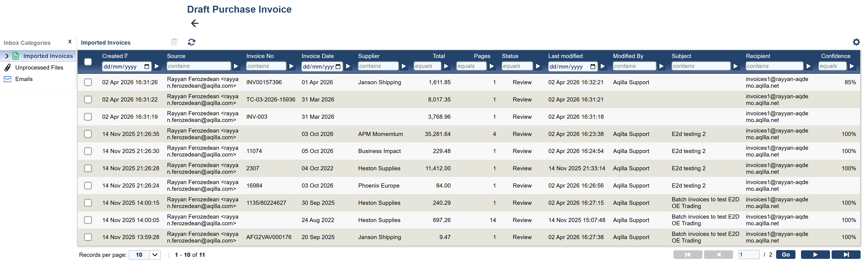This screenshot has width=868, height=266.
Task: Sort by the Invoice Date column header
Action: click(x=317, y=56)
